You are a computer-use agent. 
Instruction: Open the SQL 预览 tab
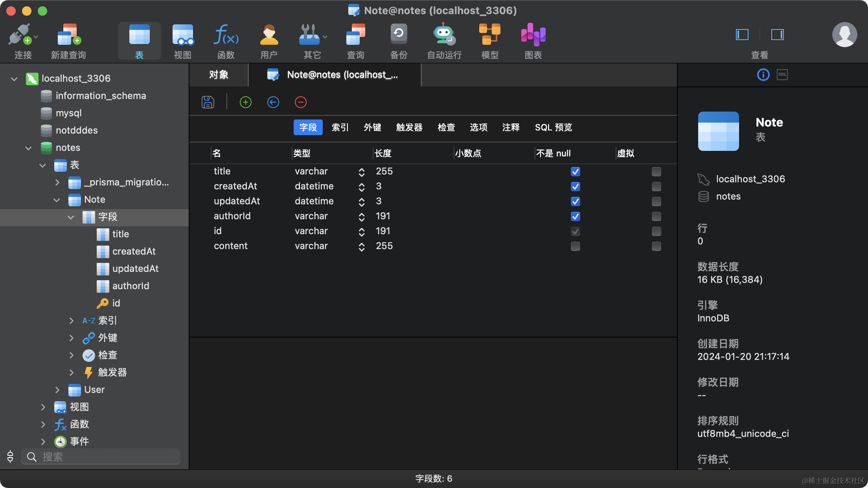pyautogui.click(x=553, y=127)
